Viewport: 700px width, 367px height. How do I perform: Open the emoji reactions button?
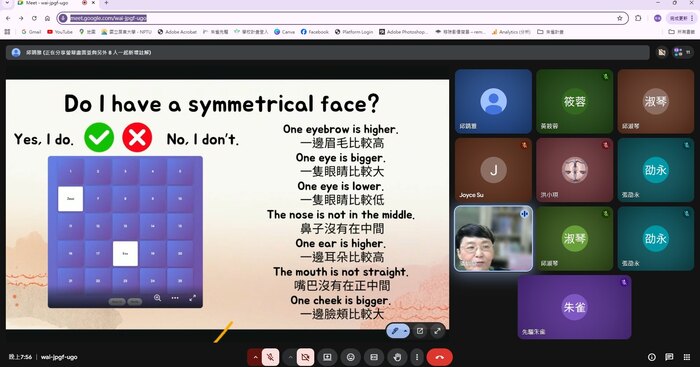coord(351,357)
